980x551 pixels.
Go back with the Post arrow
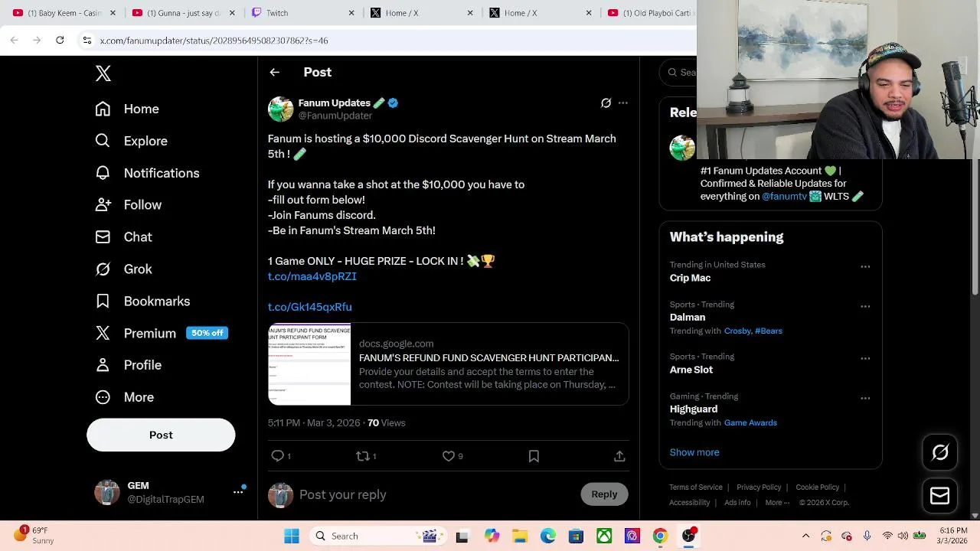[274, 72]
